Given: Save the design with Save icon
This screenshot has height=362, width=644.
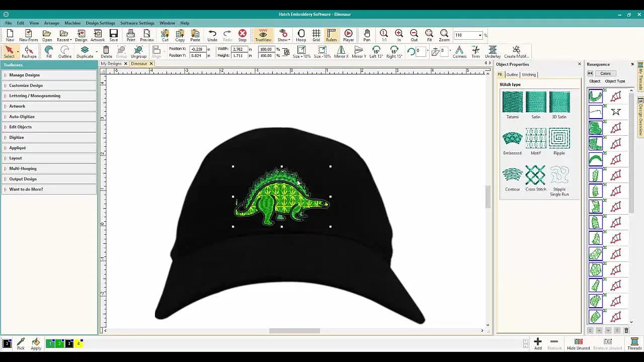Looking at the screenshot, I should [114, 35].
